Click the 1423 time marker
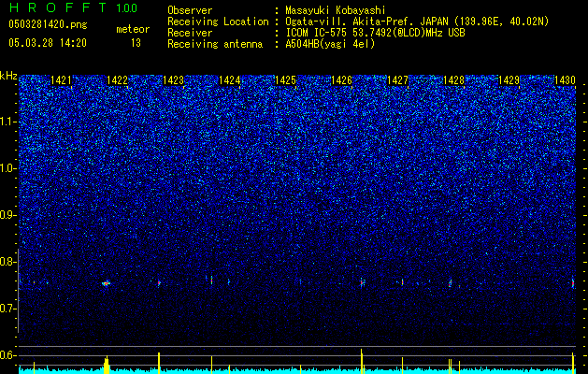The width and height of the screenshot is (588, 374). click(174, 80)
